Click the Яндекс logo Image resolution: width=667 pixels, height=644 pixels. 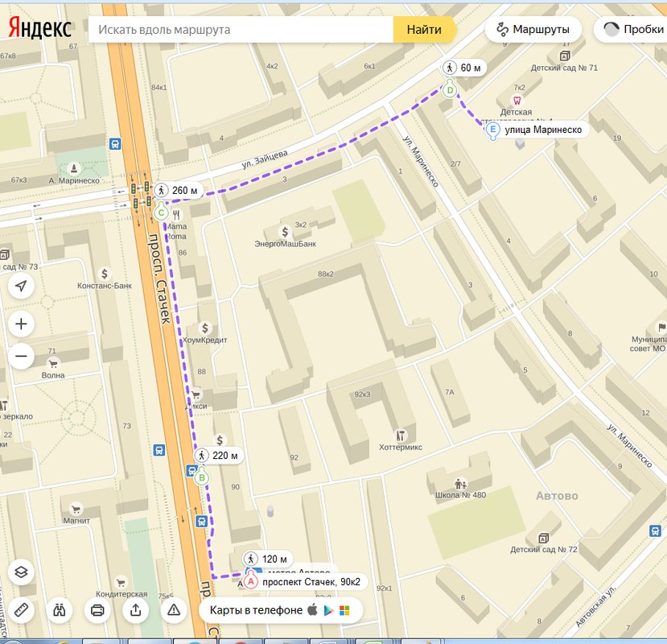(40, 29)
